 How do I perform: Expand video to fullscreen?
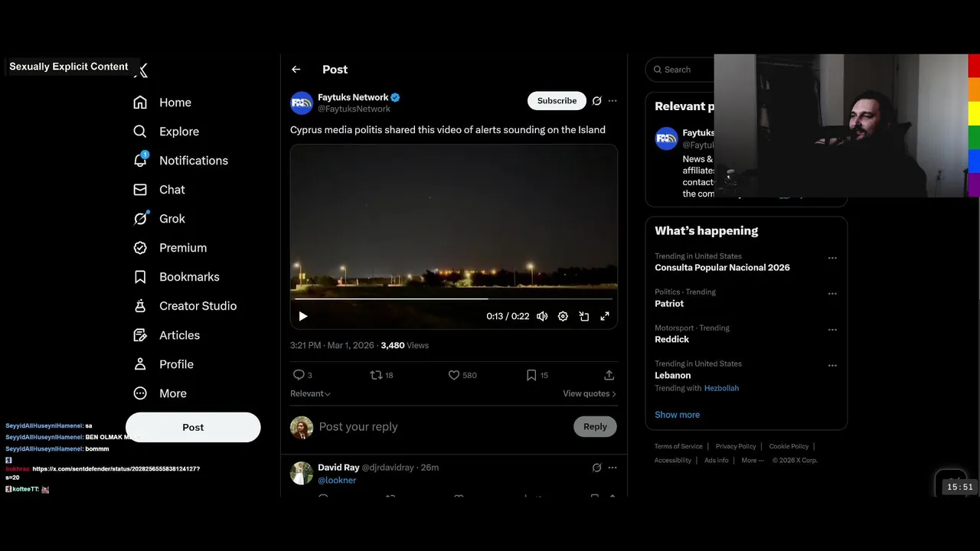605,316
